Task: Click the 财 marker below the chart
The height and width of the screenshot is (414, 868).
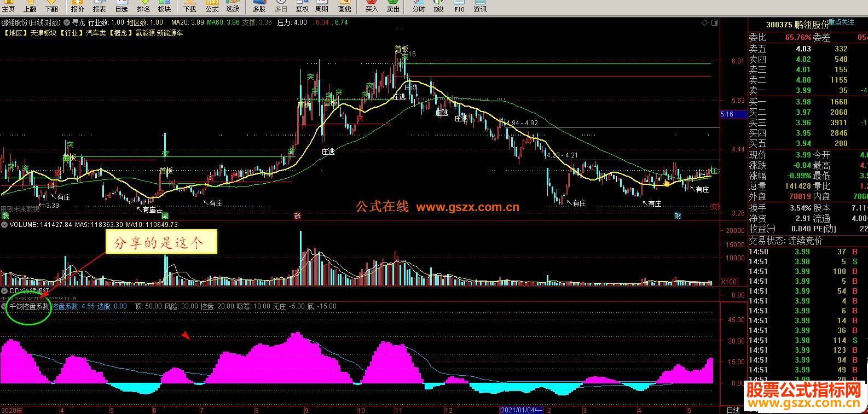Action: coord(678,216)
